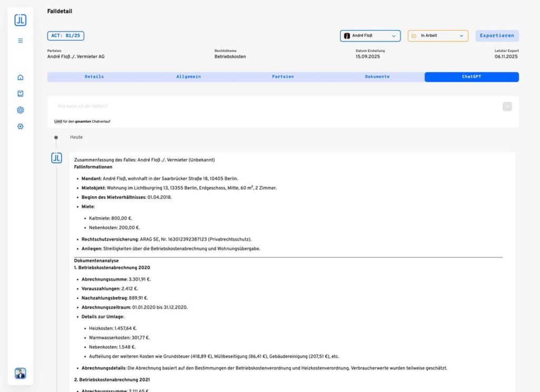The width and height of the screenshot is (540, 392).
Task: Switch to the Allgemein tab
Action: (188, 77)
